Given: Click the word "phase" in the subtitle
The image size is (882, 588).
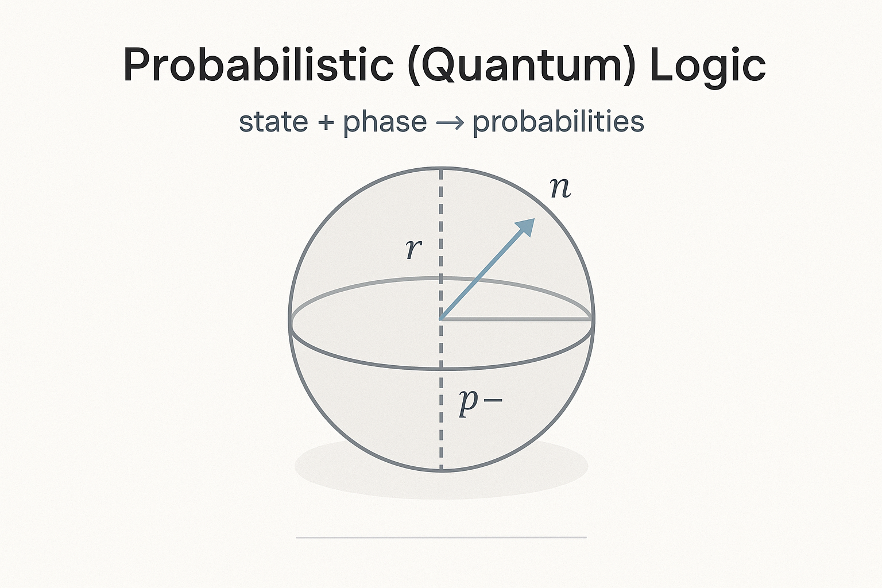Looking at the screenshot, I should (x=385, y=123).
